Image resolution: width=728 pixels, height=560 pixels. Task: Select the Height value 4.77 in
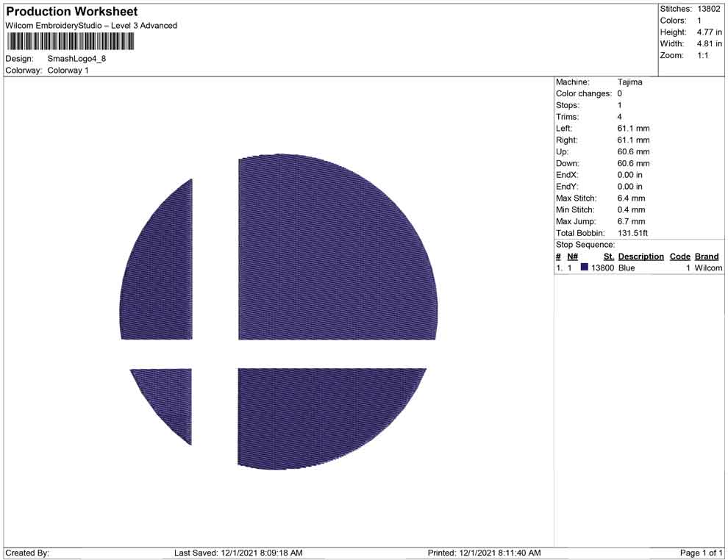pyautogui.click(x=709, y=32)
